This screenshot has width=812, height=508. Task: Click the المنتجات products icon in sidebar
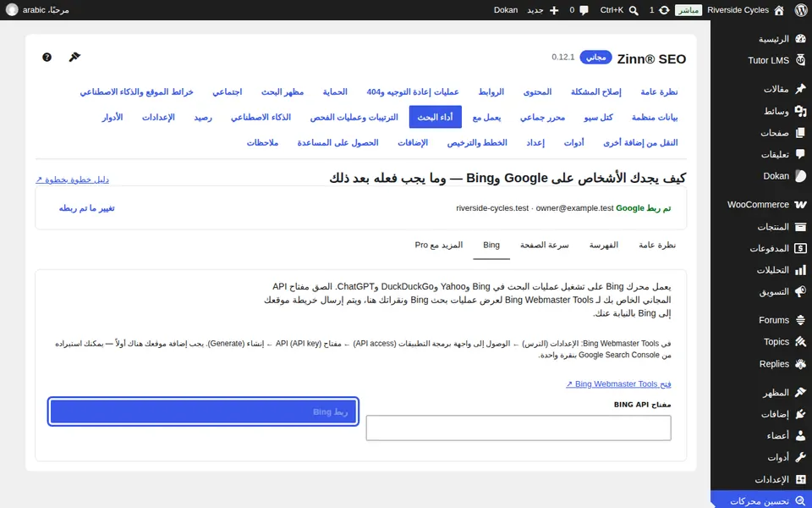(801, 227)
